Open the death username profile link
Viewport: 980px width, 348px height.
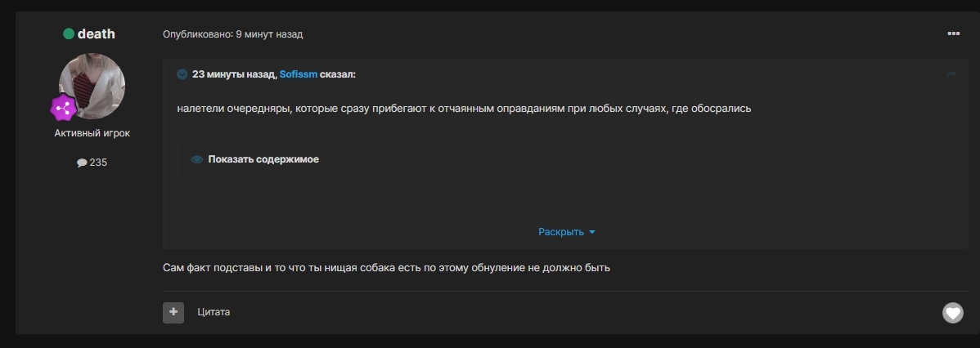[97, 34]
